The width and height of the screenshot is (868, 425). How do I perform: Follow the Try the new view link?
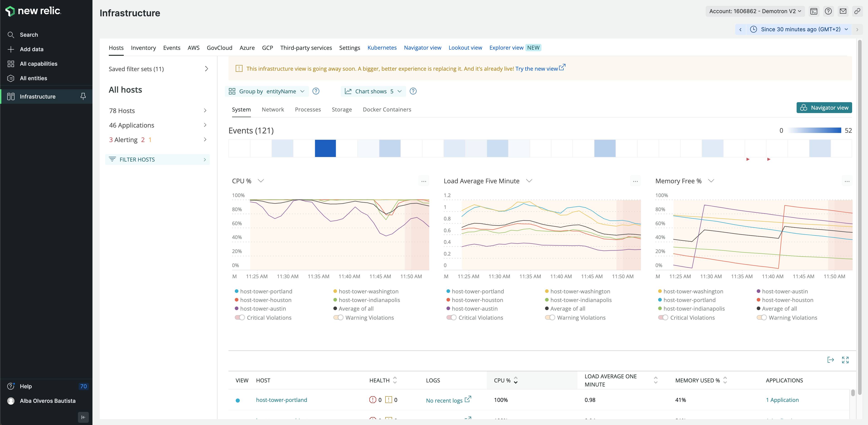[x=540, y=68]
